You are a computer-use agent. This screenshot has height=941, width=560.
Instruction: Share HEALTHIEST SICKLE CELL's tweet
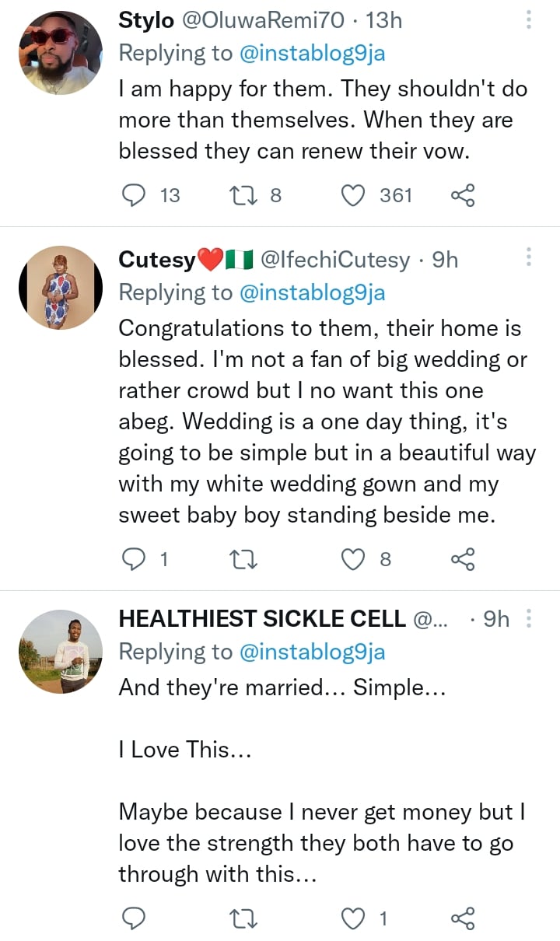pyautogui.click(x=462, y=918)
